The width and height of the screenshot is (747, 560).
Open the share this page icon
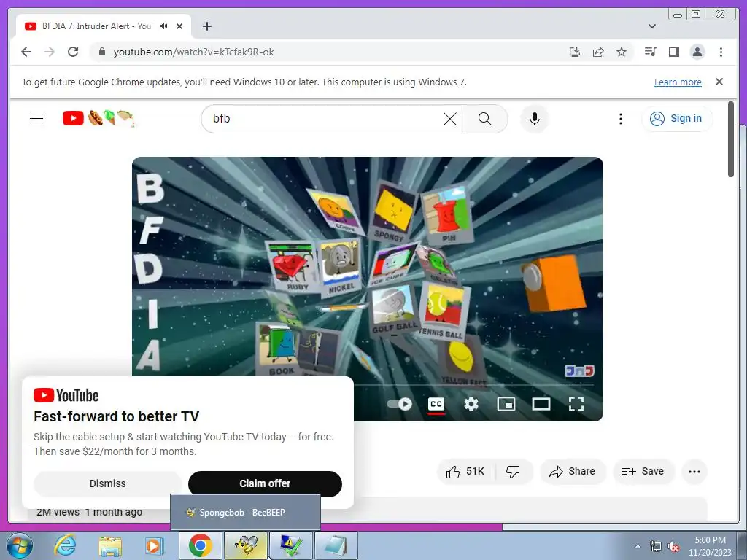tap(598, 52)
